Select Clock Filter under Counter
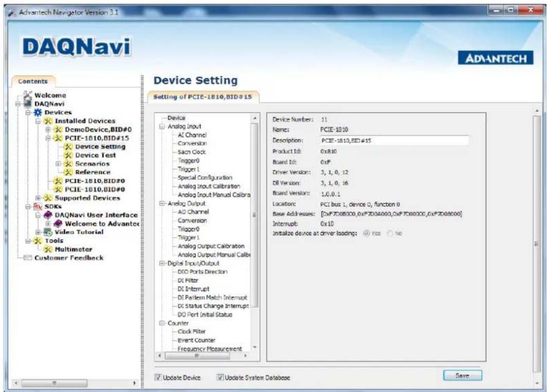Image resolution: width=547 pixels, height=392 pixels. click(x=192, y=331)
